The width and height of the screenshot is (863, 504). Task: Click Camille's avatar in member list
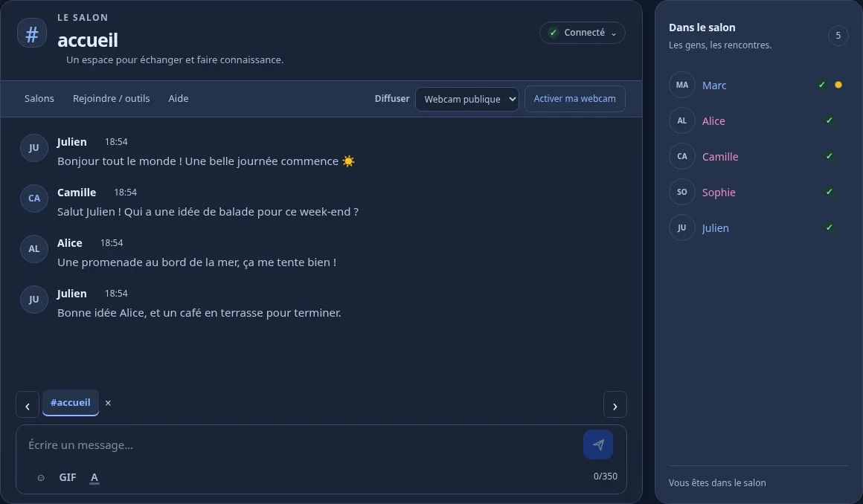[x=682, y=156]
